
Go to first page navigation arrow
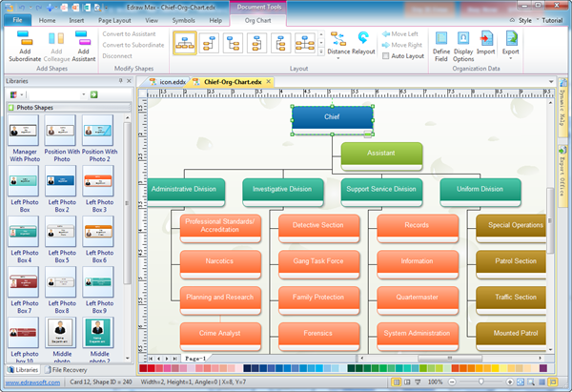[151, 359]
